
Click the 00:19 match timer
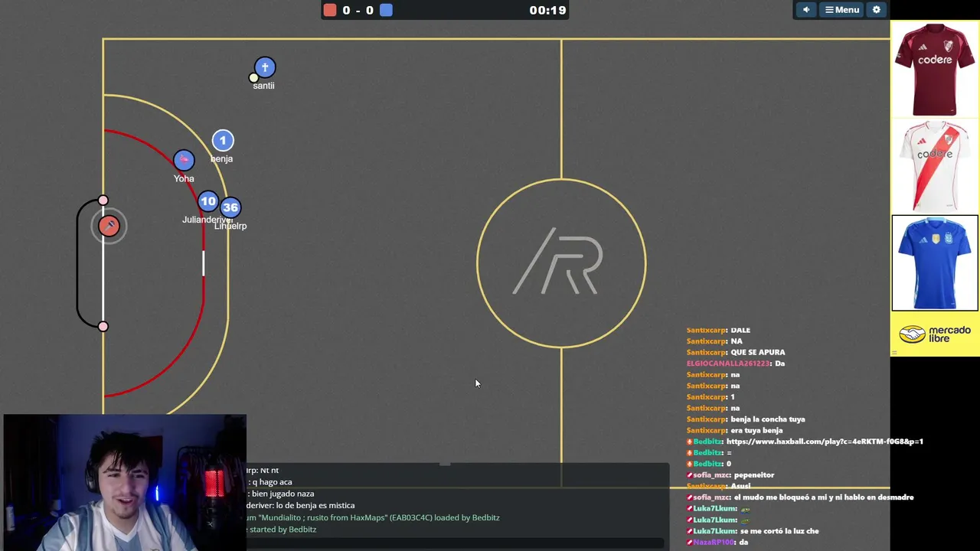pos(547,10)
